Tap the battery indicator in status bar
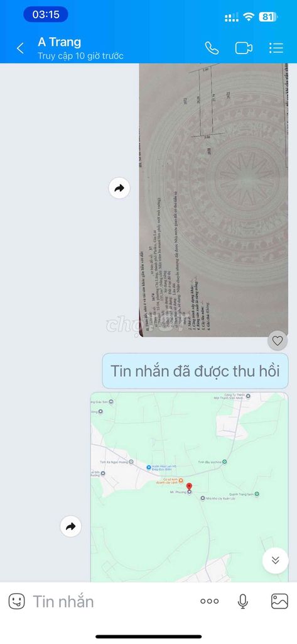This screenshot has width=297, height=644. click(x=268, y=17)
